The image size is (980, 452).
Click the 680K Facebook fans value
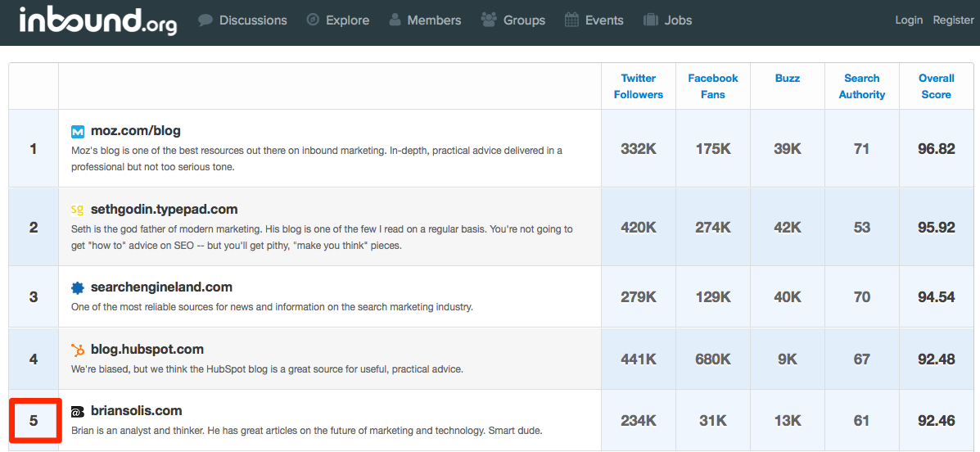click(713, 359)
